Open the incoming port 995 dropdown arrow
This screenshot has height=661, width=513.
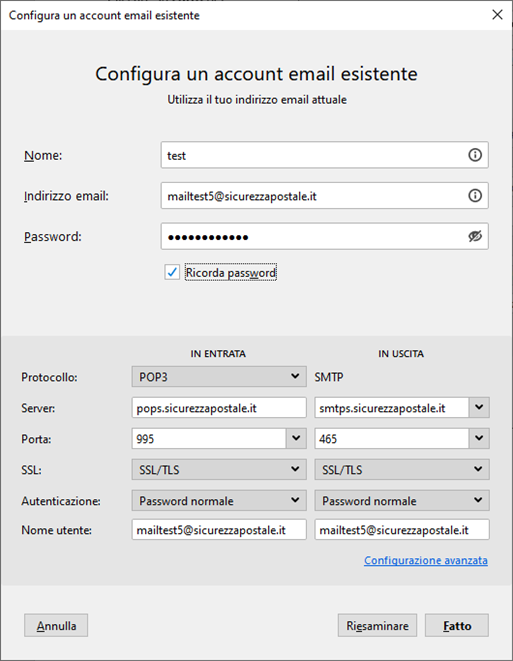tap(296, 438)
